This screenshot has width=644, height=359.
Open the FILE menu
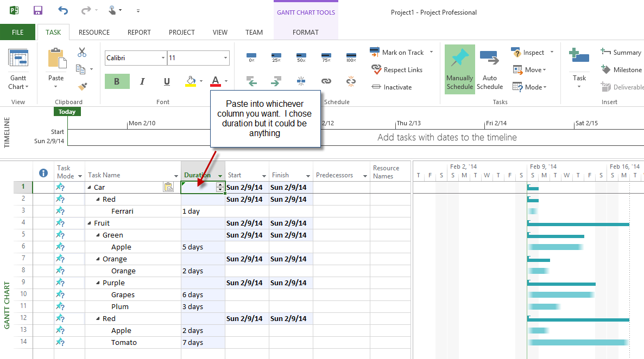tap(17, 32)
